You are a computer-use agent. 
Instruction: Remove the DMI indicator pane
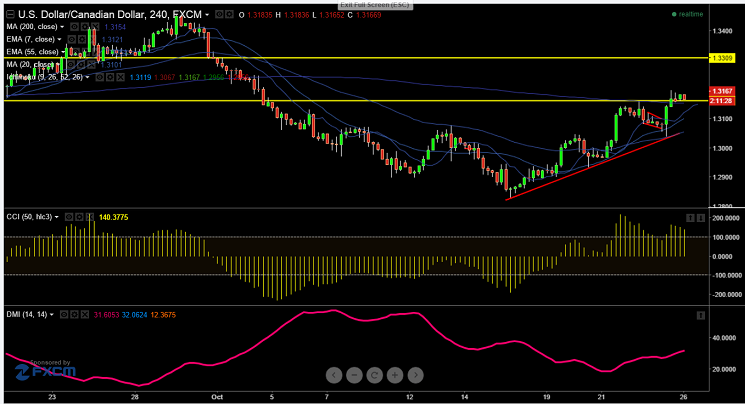(85, 315)
